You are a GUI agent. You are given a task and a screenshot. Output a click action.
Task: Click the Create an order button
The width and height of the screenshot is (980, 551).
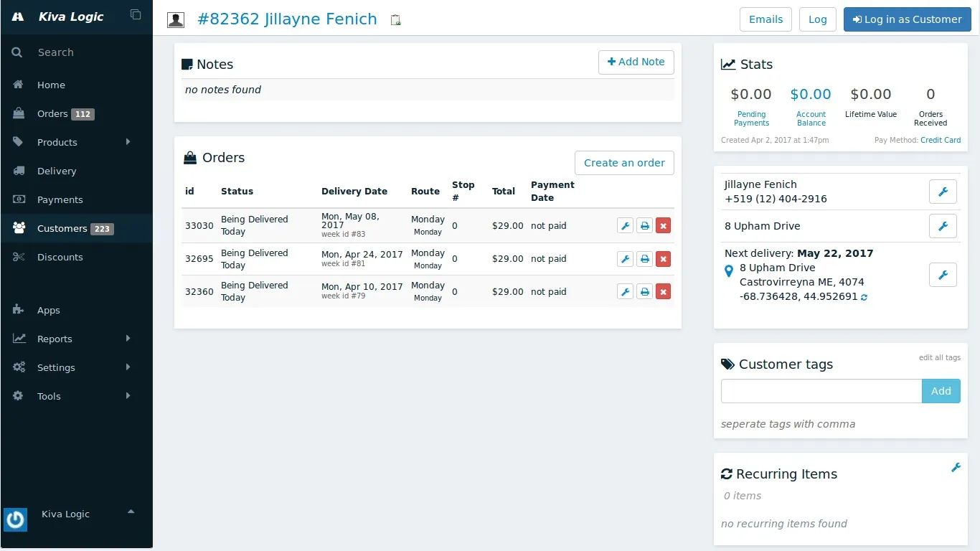624,163
